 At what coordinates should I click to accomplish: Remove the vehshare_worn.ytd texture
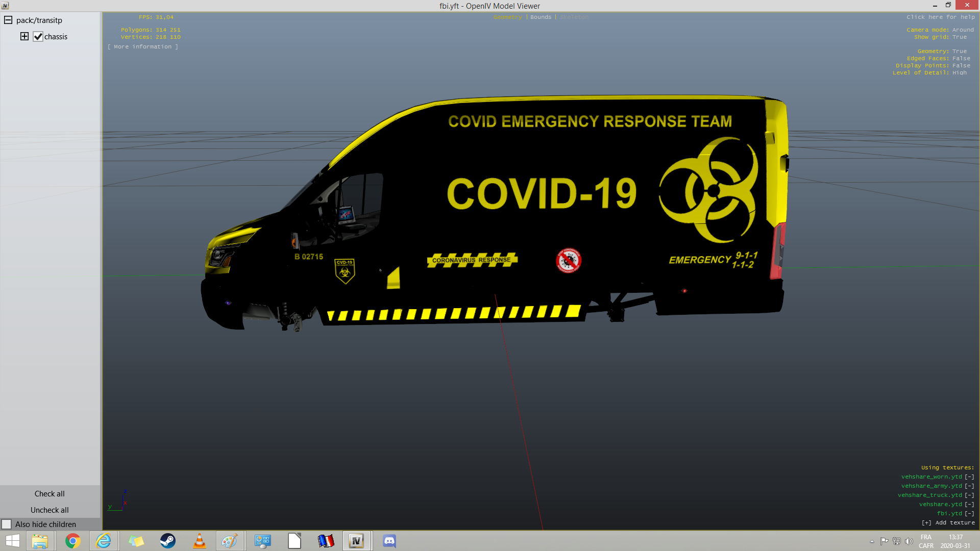pyautogui.click(x=969, y=477)
